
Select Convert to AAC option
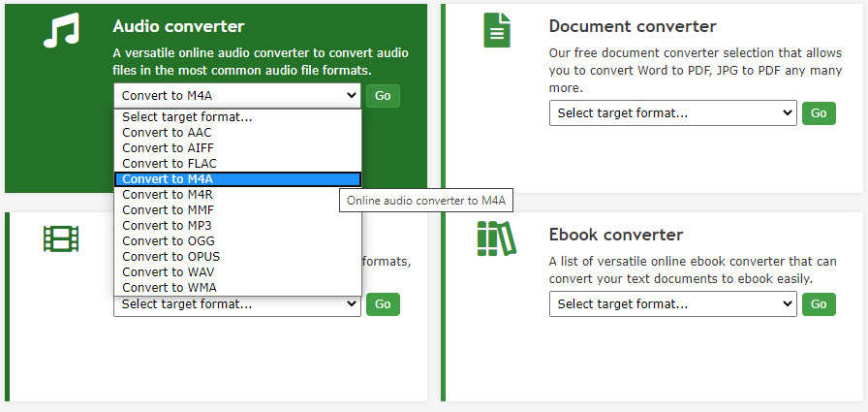point(237,133)
